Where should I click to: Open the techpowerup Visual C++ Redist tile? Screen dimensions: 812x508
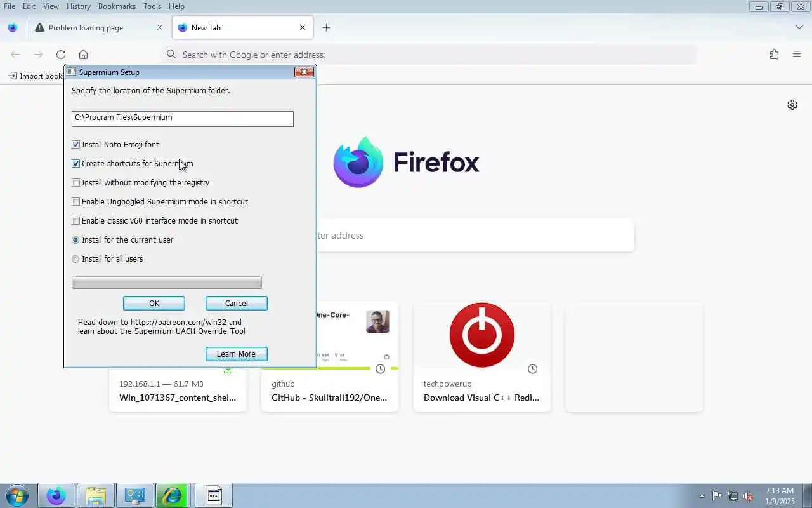click(x=482, y=356)
